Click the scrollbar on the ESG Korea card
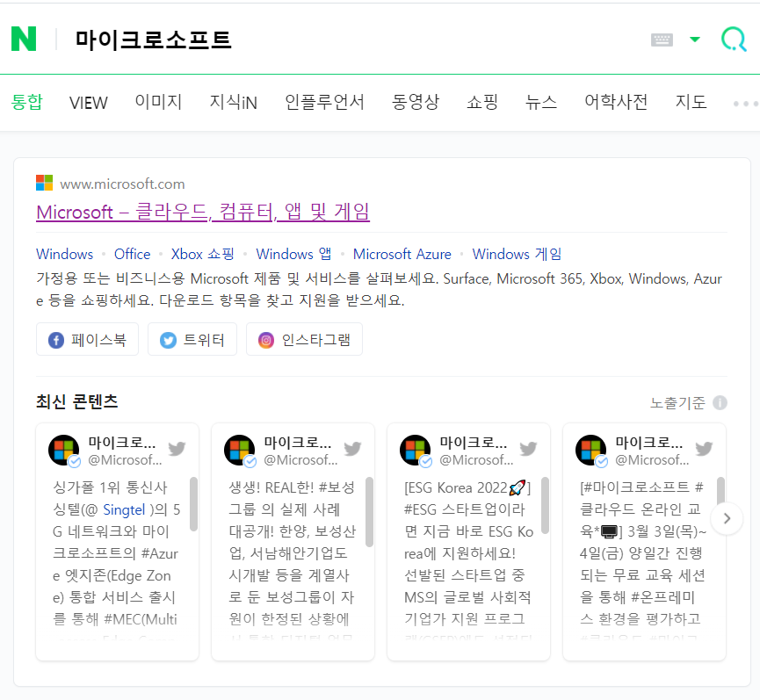 tap(545, 506)
